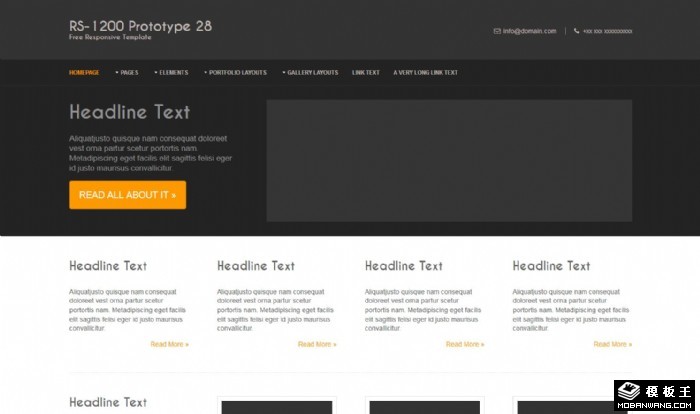Expand the Elements navigation dropdown

point(171,73)
